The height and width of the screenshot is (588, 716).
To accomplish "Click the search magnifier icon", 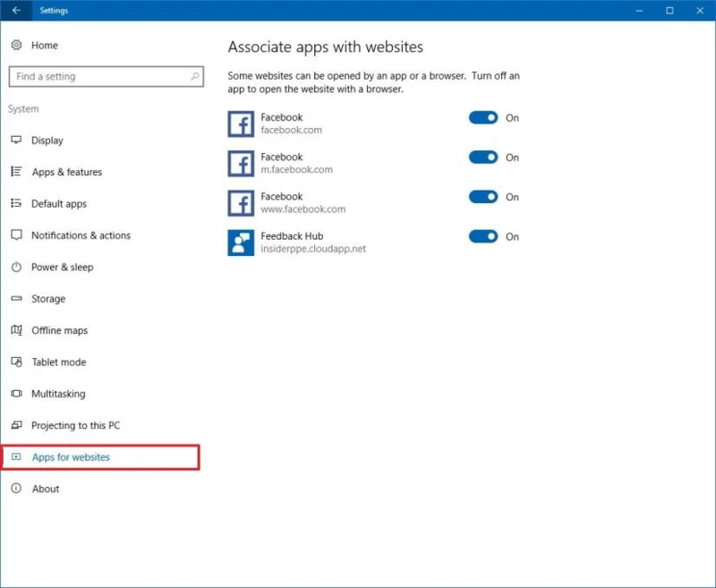I will click(195, 76).
